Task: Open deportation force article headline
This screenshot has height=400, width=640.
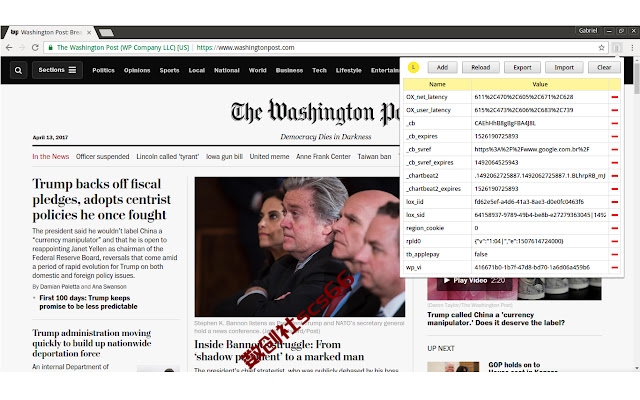Action: (x=92, y=343)
